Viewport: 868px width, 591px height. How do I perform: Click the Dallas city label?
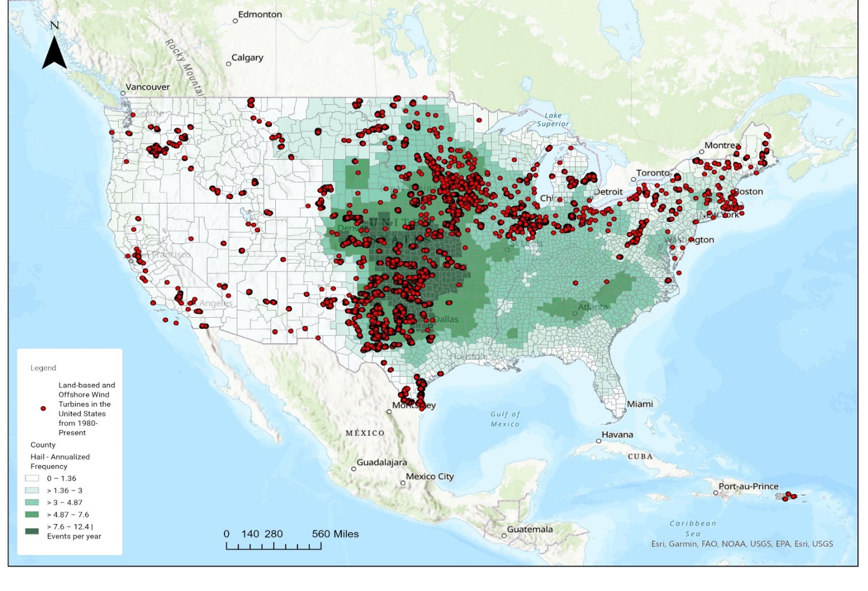(446, 319)
